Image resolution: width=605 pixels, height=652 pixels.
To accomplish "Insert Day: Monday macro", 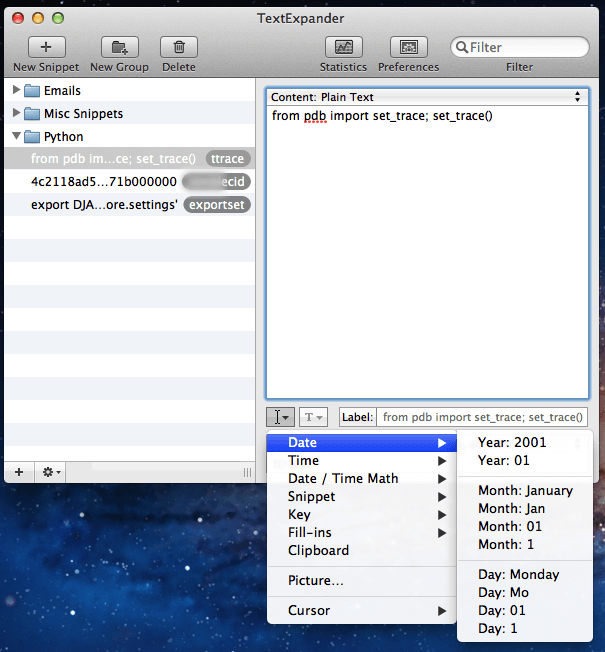I will point(525,575).
